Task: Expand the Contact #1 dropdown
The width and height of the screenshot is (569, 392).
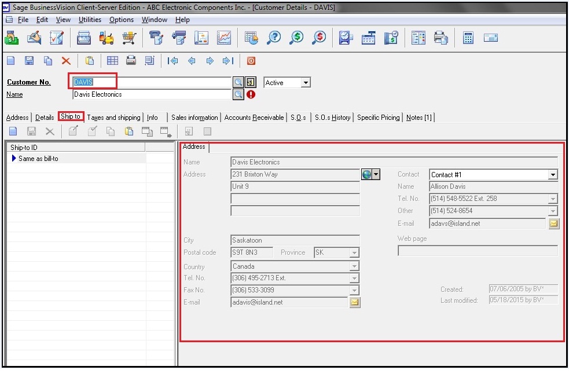Action: (x=553, y=175)
